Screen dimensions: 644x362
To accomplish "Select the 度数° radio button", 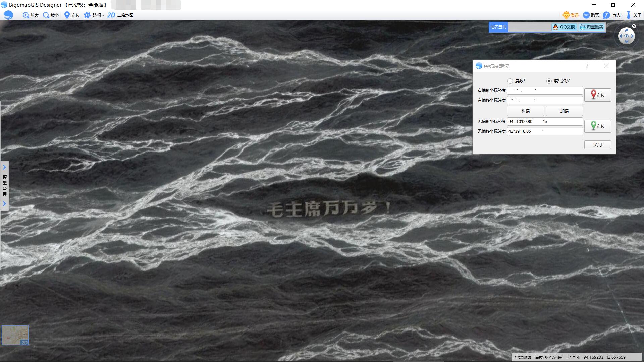I will (x=510, y=81).
